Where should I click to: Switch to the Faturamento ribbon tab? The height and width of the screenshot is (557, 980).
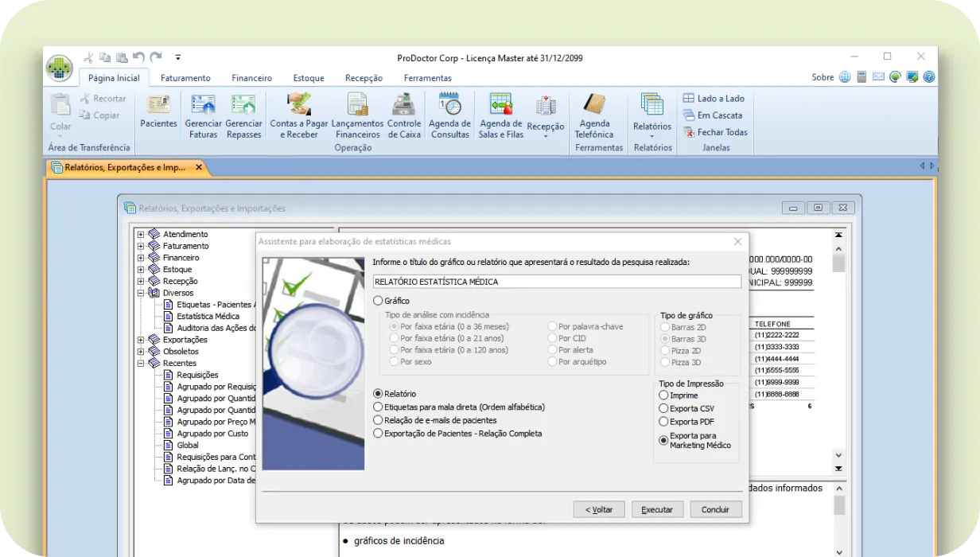pos(185,78)
